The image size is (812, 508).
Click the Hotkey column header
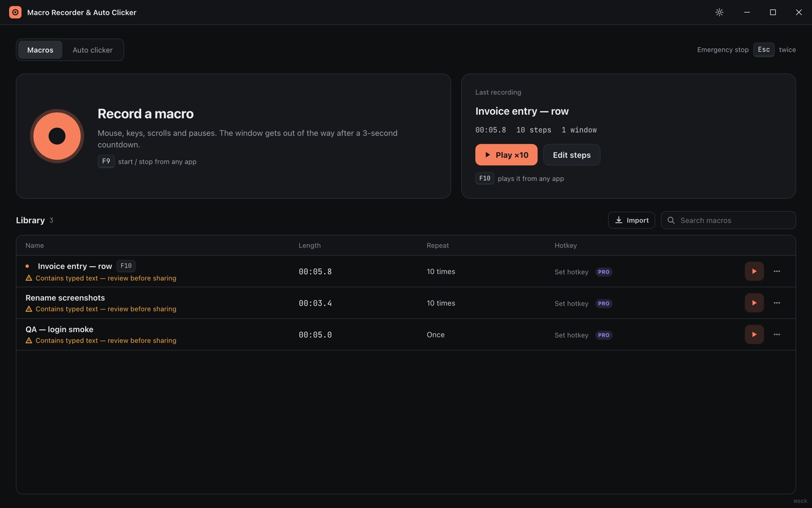click(x=565, y=245)
